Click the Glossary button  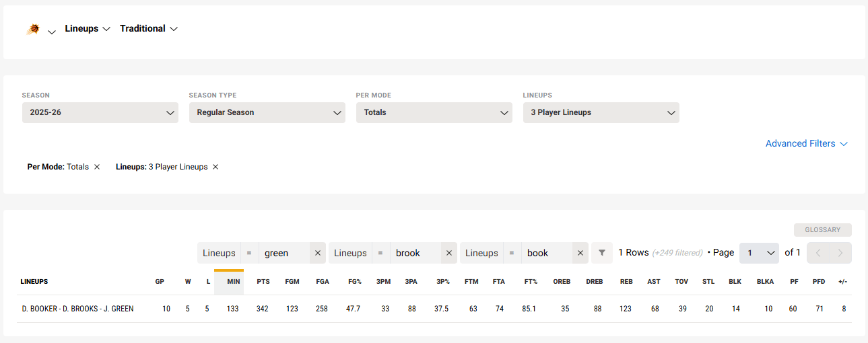[x=822, y=230]
